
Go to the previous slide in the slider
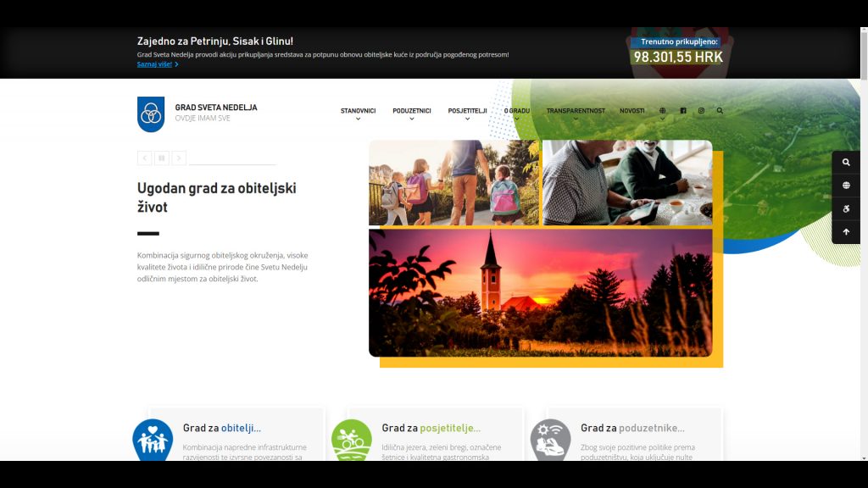tap(144, 158)
